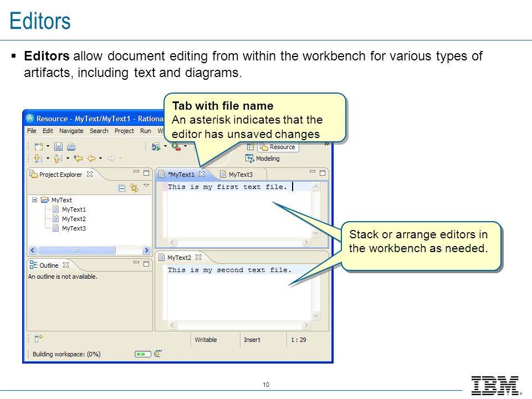Maximize the Project Explorer view
Screen dimensions: 532x399
146,173
